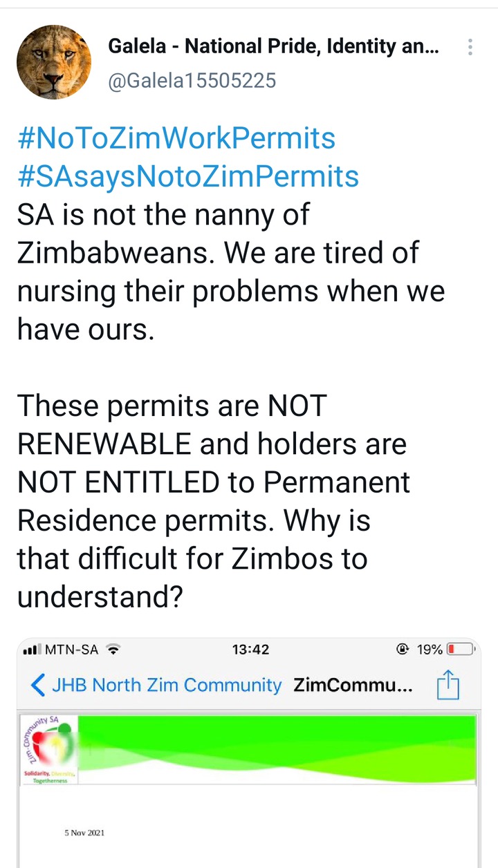Go back to JHB North Zim Community
This screenshot has height=868, width=498.
156,686
